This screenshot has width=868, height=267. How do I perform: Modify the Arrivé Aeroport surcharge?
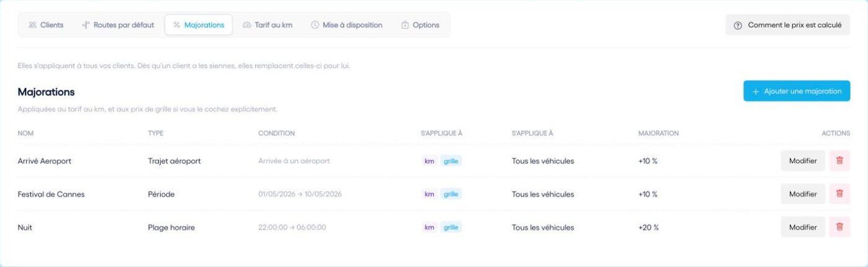[x=803, y=161]
